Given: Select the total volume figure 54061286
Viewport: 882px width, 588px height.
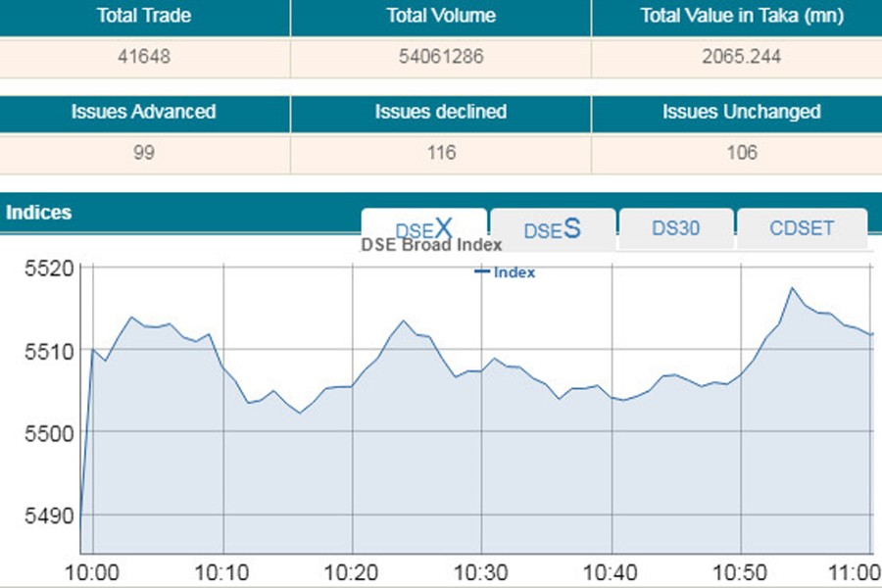Looking at the screenshot, I should (440, 57).
